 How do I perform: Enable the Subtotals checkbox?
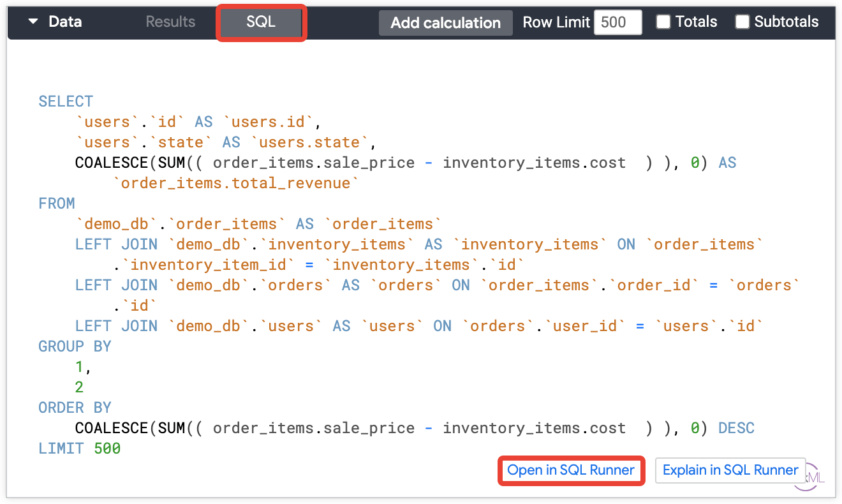(x=742, y=21)
